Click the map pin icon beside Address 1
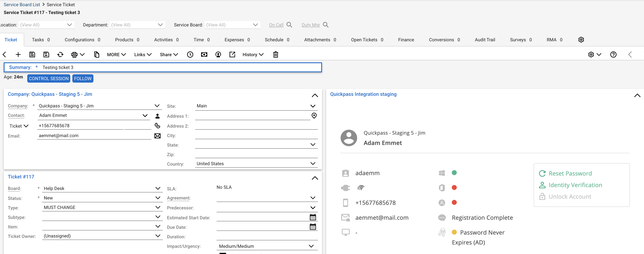 point(314,115)
